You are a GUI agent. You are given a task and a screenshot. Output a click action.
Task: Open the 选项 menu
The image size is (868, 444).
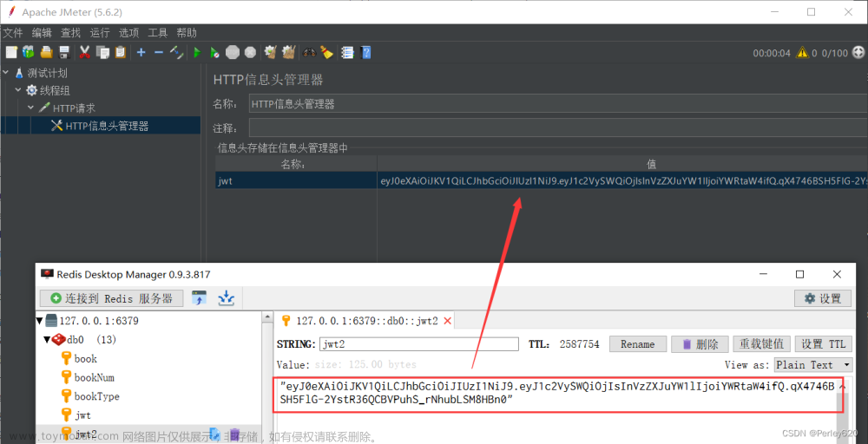[x=128, y=33]
